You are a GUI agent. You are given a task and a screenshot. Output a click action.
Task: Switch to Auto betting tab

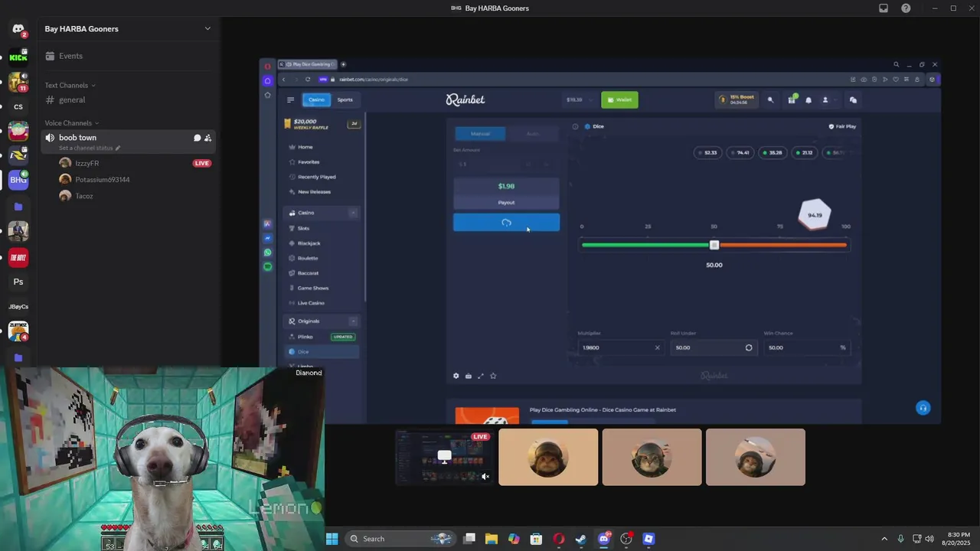[533, 134]
